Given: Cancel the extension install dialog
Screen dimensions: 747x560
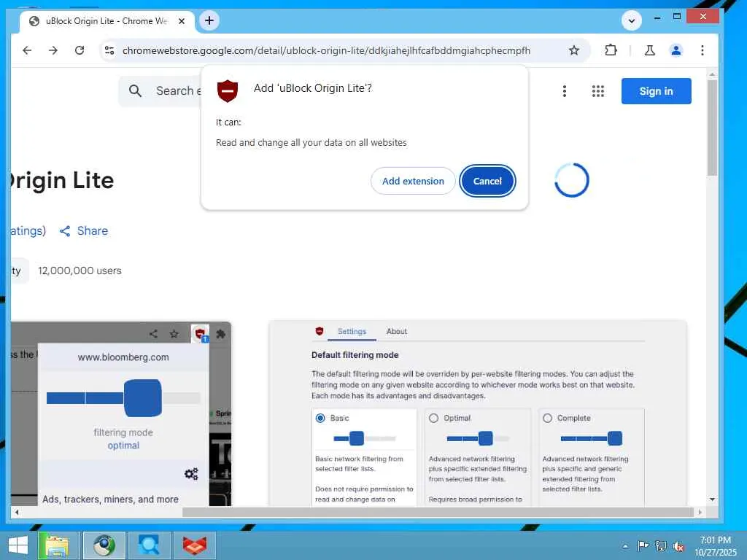Looking at the screenshot, I should tap(487, 181).
